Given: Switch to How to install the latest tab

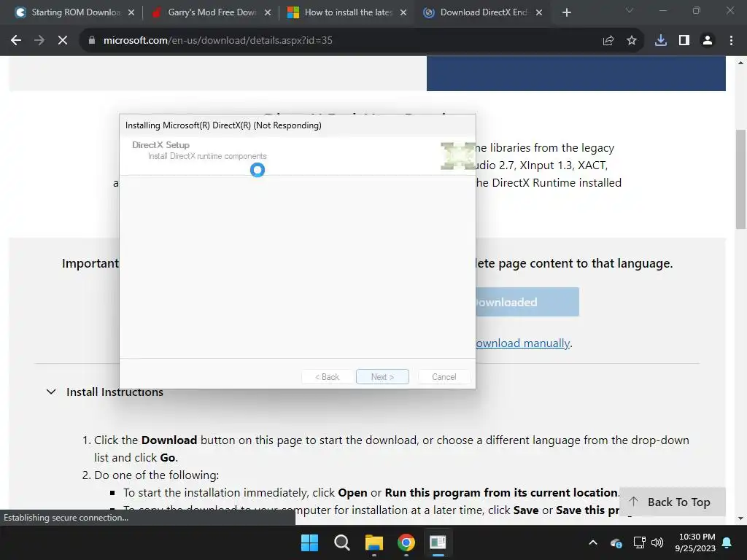Looking at the screenshot, I should [x=348, y=12].
